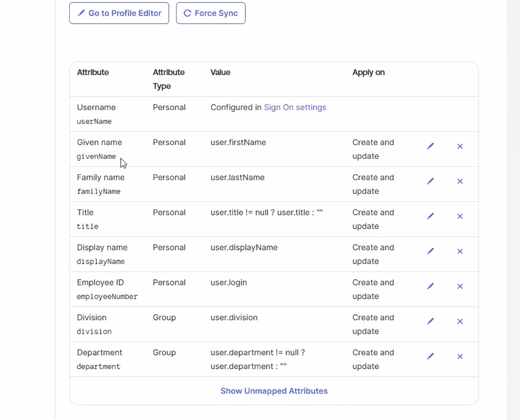The image size is (520, 420).
Task: Show Unmapped Attributes
Action: [274, 391]
